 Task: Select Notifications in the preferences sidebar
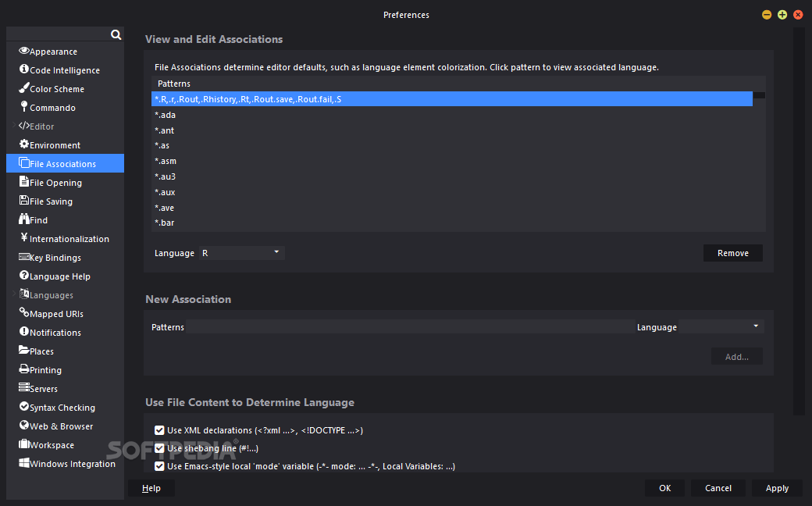(x=55, y=332)
